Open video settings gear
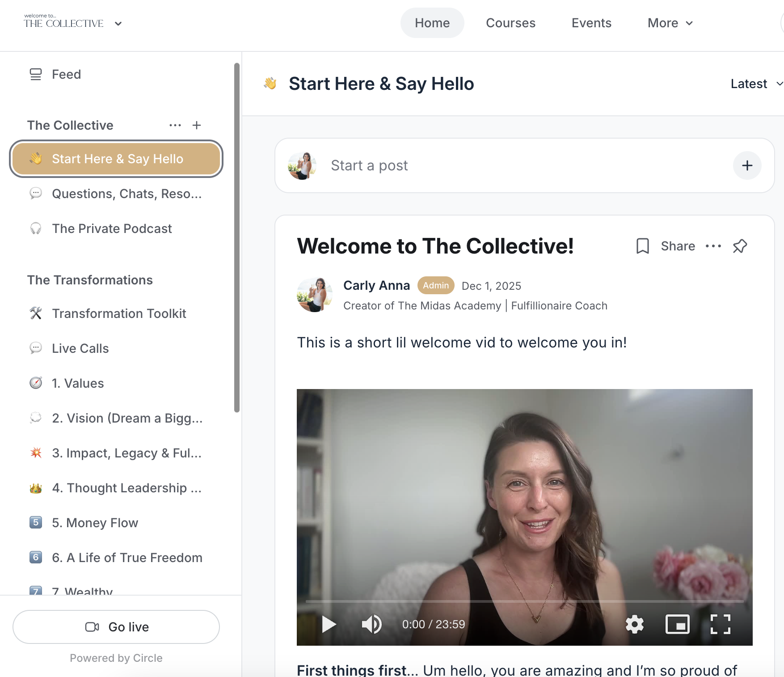 tap(634, 624)
